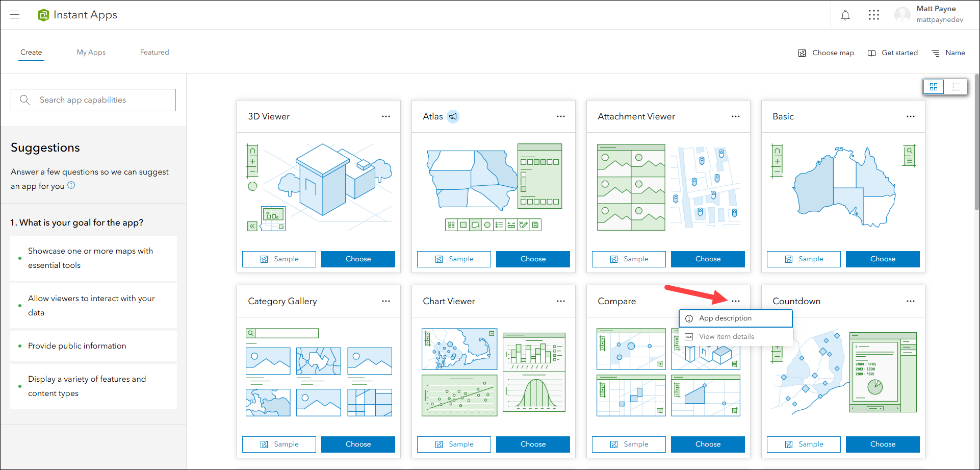Image resolution: width=980 pixels, height=470 pixels.
Task: Open options menu for Atlas card
Action: click(x=561, y=116)
